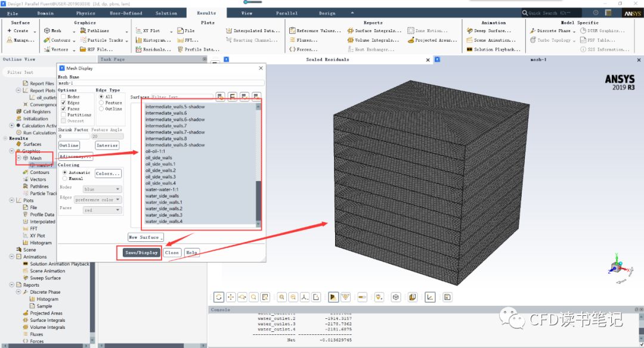This screenshot has width=644, height=348.
Task: Switch to the Scaled Residuals window tab
Action: tap(327, 60)
